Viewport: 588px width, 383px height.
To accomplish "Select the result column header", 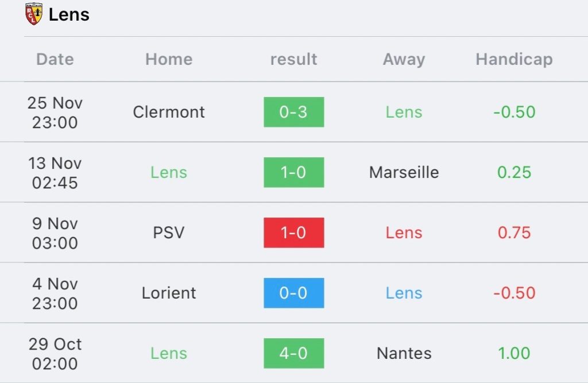I will tap(293, 59).
